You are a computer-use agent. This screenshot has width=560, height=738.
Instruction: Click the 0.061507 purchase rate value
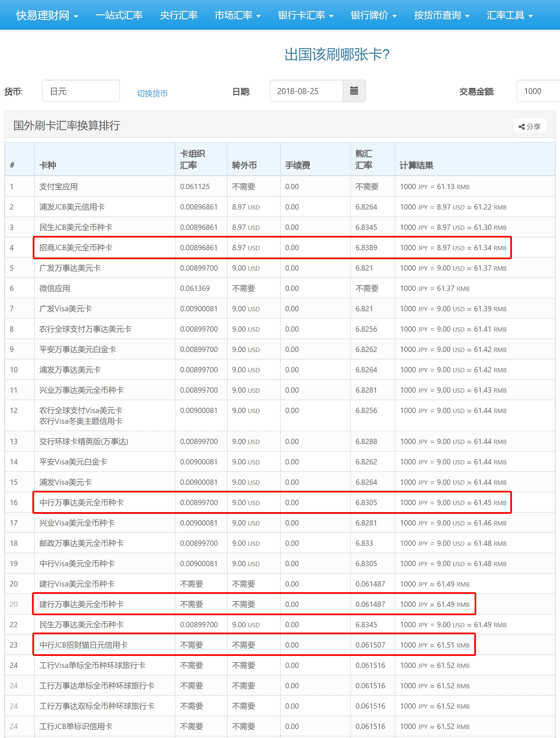pos(370,645)
